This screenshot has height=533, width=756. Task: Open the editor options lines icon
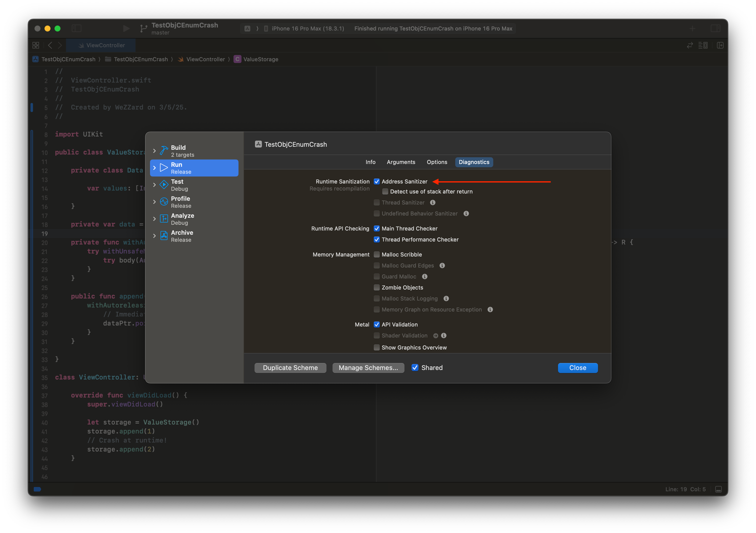703,45
